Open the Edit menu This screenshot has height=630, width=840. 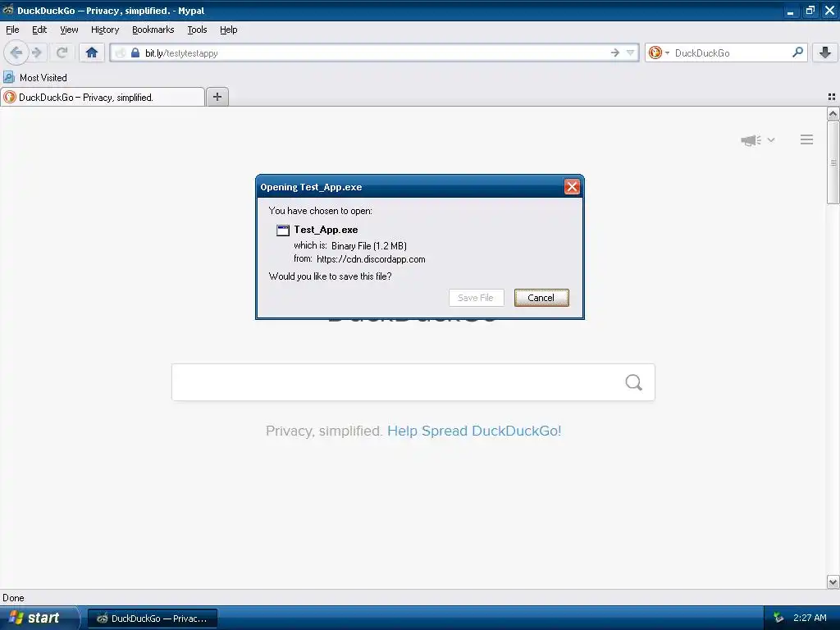pyautogui.click(x=39, y=30)
